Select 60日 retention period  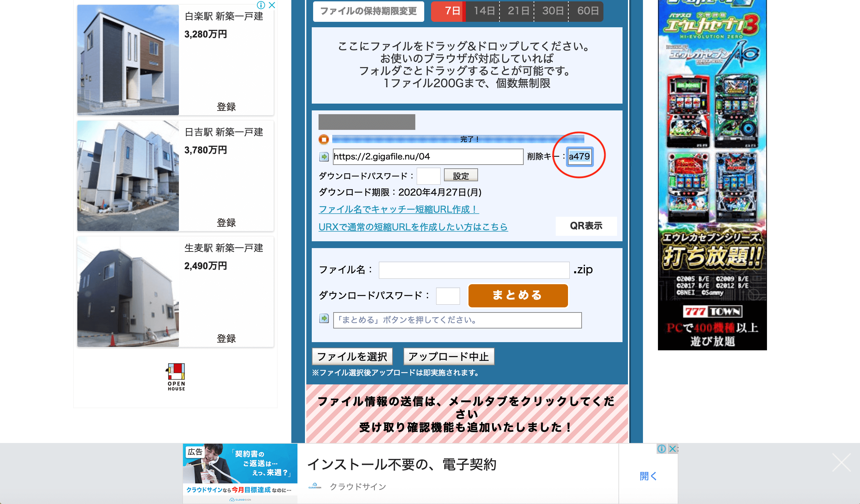coord(587,11)
